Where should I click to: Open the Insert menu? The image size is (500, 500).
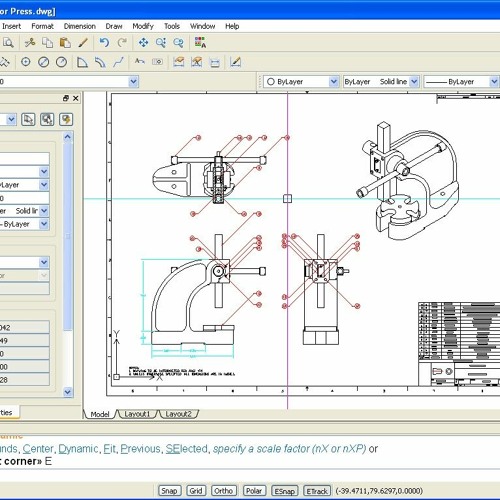[11, 26]
